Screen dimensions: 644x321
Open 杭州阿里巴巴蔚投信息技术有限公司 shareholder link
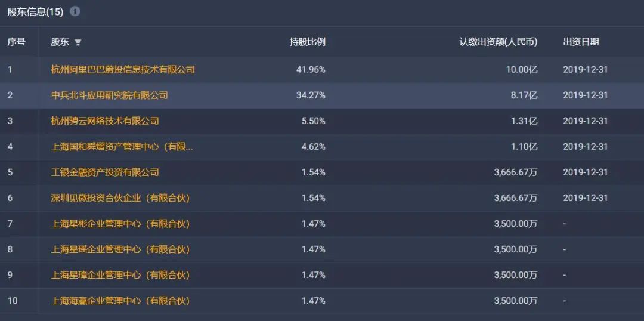point(123,69)
